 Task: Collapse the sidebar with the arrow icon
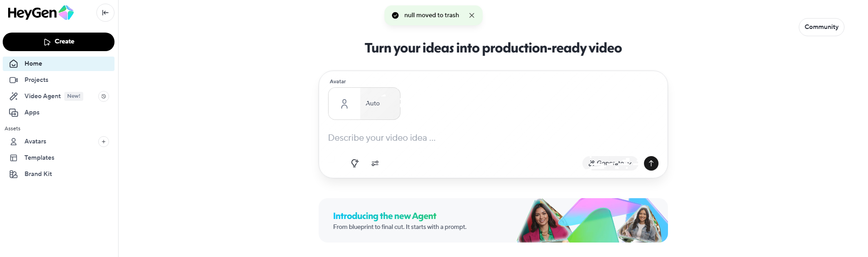[x=105, y=13]
